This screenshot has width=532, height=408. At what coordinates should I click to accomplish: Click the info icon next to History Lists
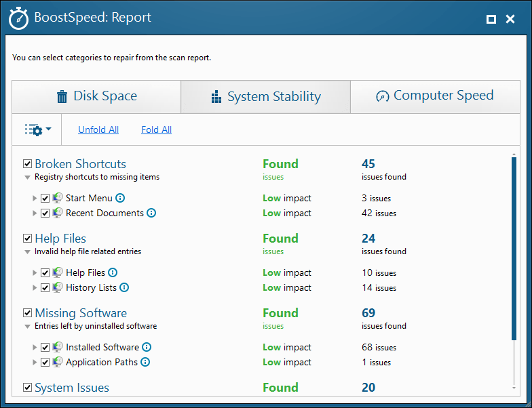124,287
